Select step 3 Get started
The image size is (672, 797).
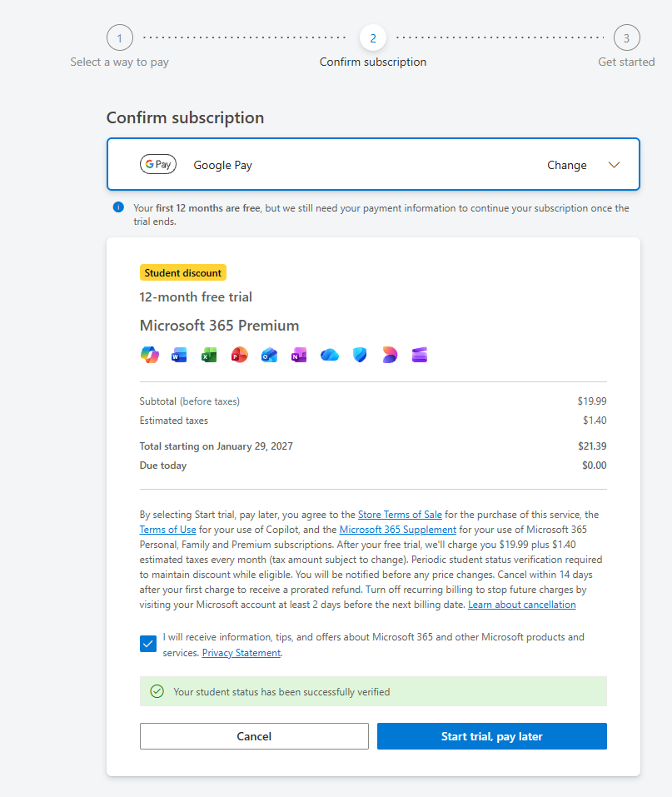point(626,37)
